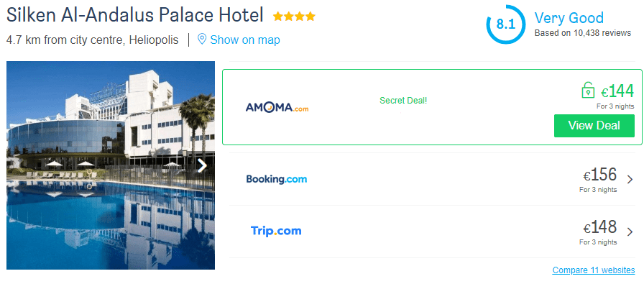The width and height of the screenshot is (644, 284).
Task: Click the Secret Deal! label
Action: [403, 100]
